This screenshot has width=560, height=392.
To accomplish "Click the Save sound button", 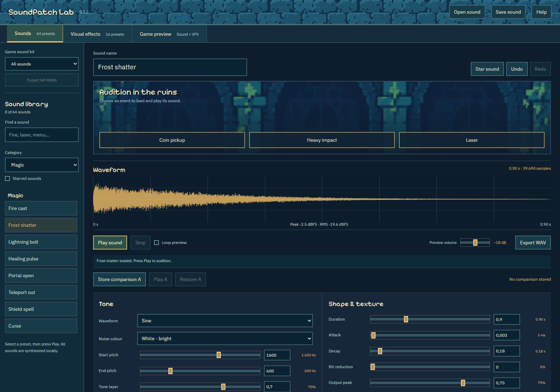I will [508, 12].
